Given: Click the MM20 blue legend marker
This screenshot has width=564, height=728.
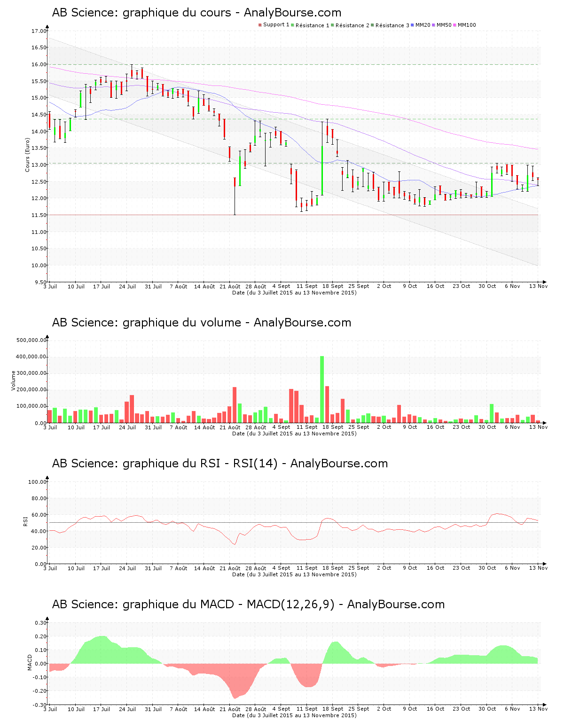Looking at the screenshot, I should coord(412,25).
